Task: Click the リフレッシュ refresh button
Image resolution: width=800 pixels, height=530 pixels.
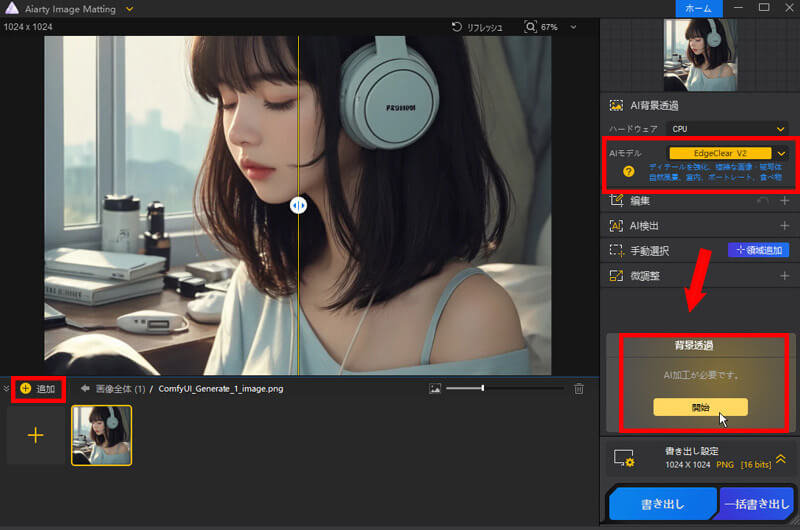Action: 478,27
